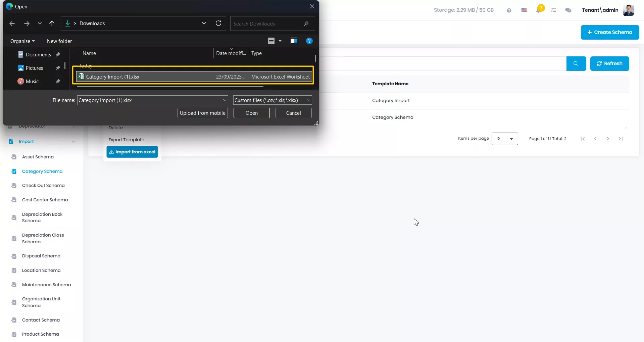Go to the previous page
Image resolution: width=644 pixels, height=342 pixels.
click(595, 139)
